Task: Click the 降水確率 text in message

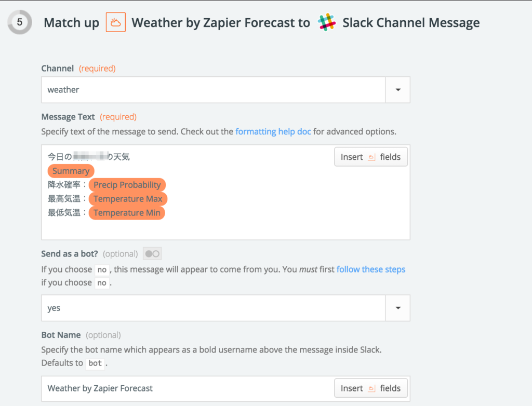Action: click(64, 185)
